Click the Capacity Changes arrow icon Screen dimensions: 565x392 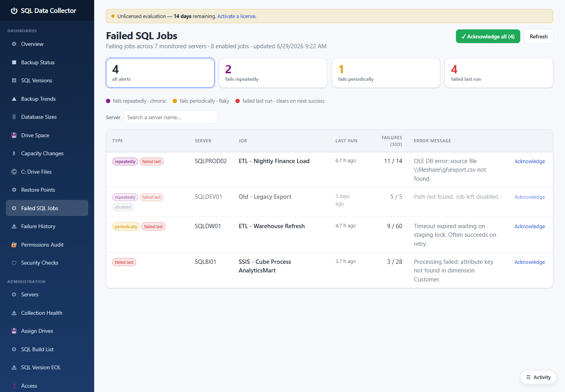(14, 153)
